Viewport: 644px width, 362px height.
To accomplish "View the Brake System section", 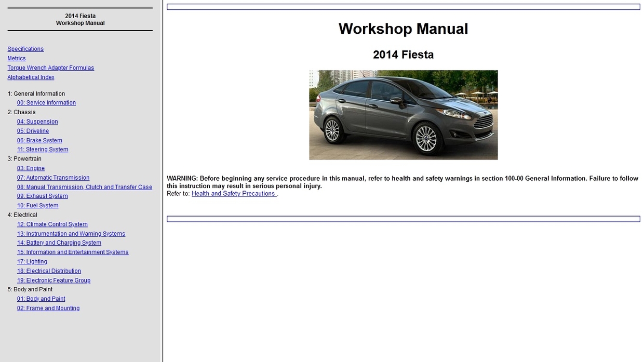I will (x=39, y=140).
